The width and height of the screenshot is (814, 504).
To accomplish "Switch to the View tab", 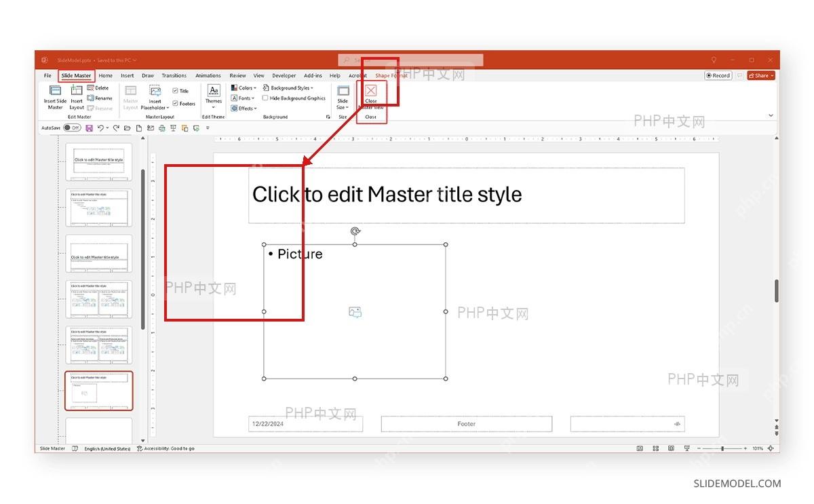I will click(259, 76).
